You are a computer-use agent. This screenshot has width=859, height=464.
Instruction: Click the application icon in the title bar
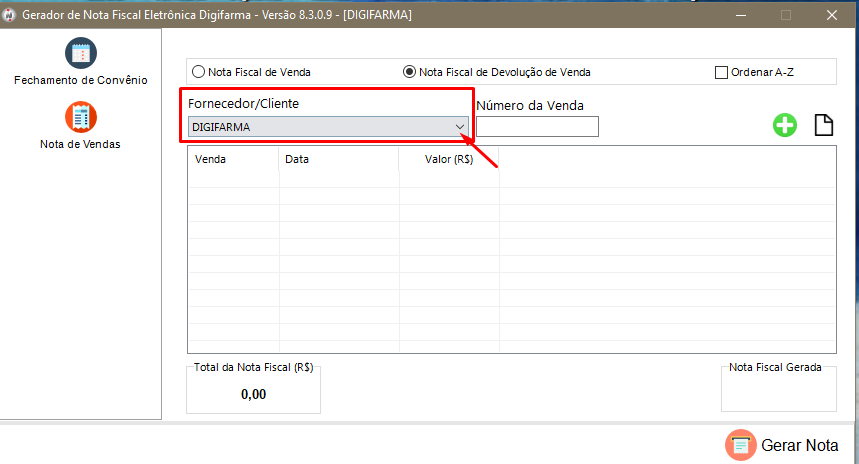[x=10, y=15]
